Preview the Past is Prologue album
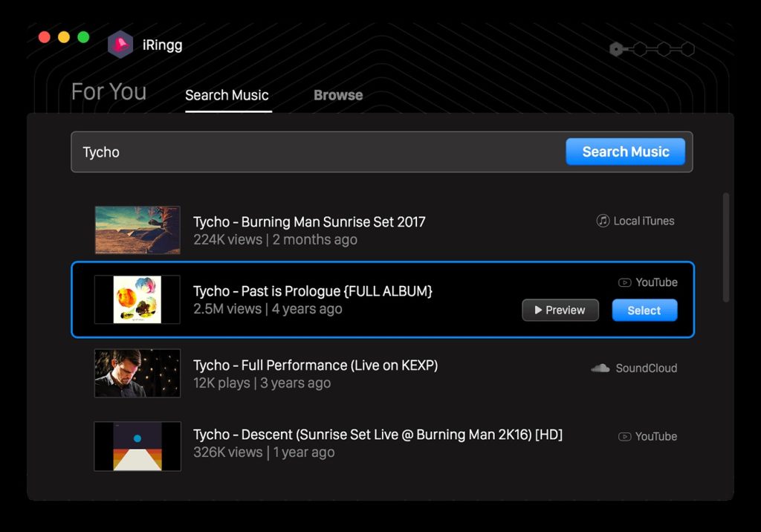 coord(560,310)
